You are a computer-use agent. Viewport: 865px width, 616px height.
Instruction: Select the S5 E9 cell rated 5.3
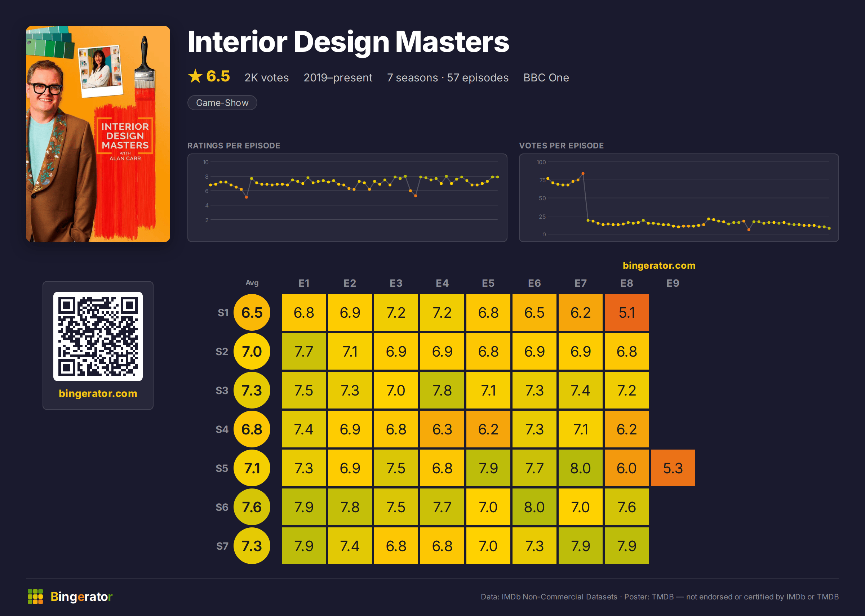673,468
